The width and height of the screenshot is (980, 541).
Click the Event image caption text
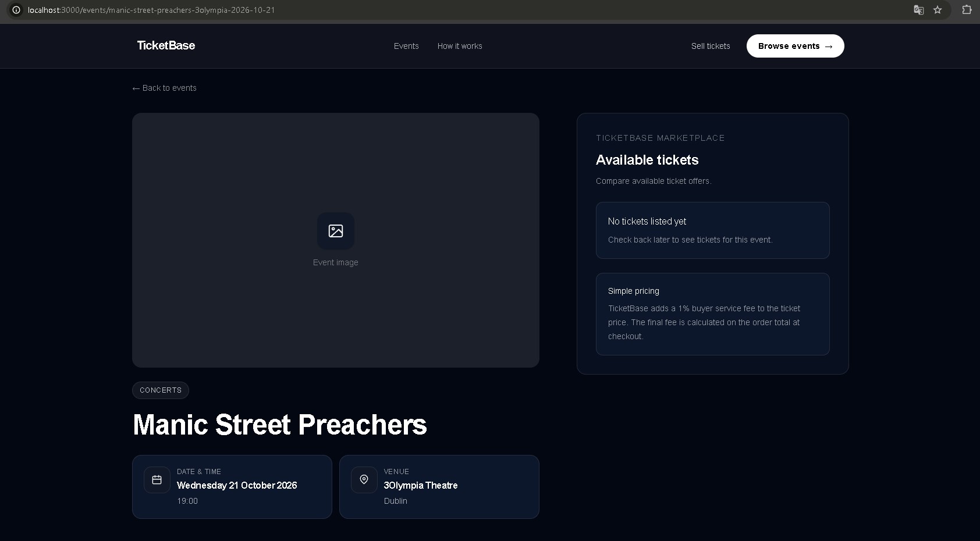(336, 262)
